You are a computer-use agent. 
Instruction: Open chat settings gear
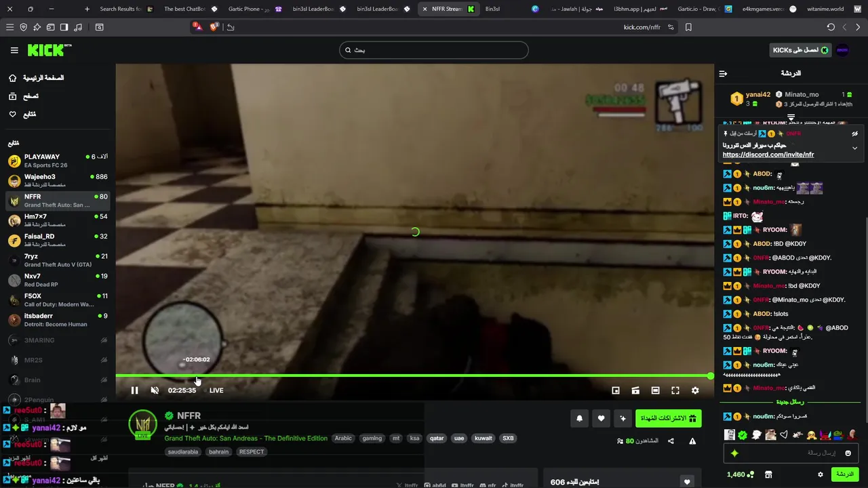pos(820,474)
